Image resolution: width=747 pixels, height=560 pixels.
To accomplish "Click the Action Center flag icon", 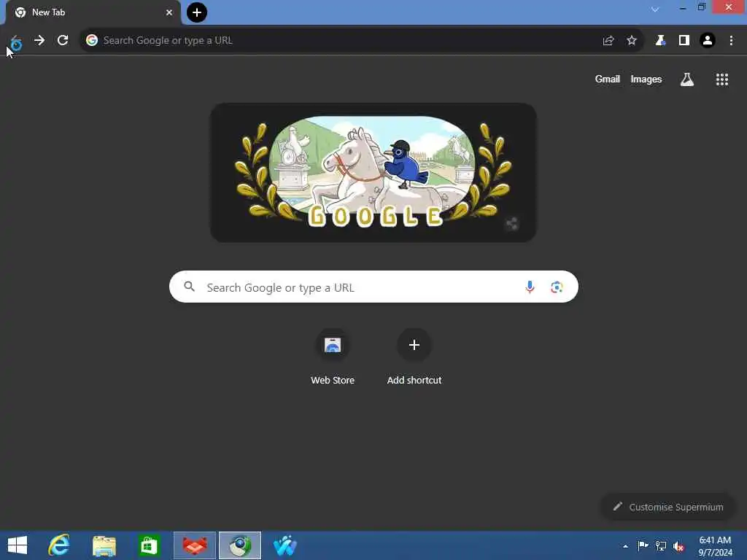I will [643, 545].
